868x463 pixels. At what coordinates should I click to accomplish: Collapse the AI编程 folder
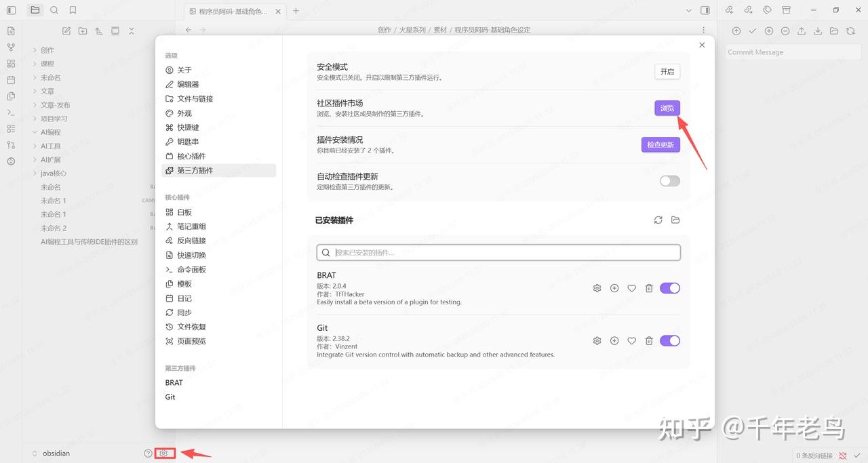coord(51,132)
